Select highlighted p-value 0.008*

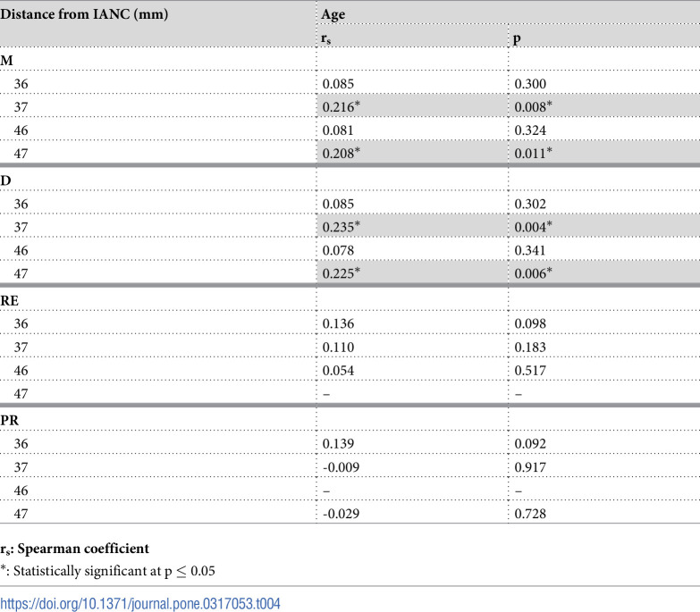coord(533,106)
